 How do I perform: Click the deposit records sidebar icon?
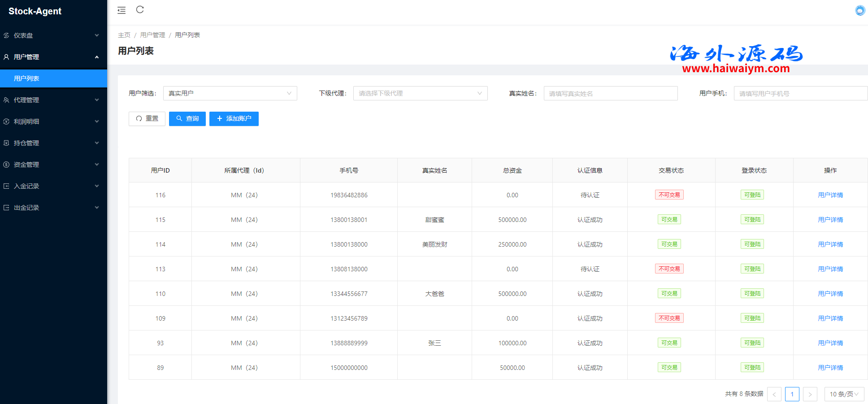pos(7,186)
